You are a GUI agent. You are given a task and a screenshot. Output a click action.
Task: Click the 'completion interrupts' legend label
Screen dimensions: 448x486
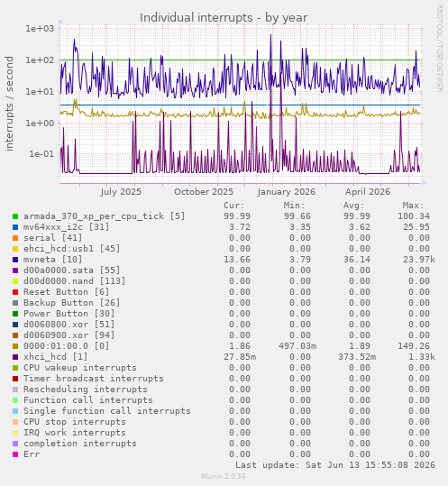80,444
